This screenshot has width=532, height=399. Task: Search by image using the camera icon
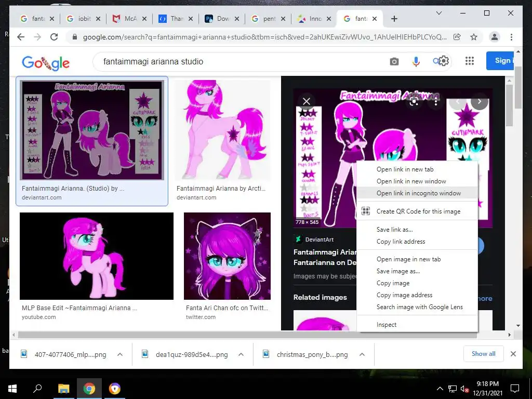394,61
